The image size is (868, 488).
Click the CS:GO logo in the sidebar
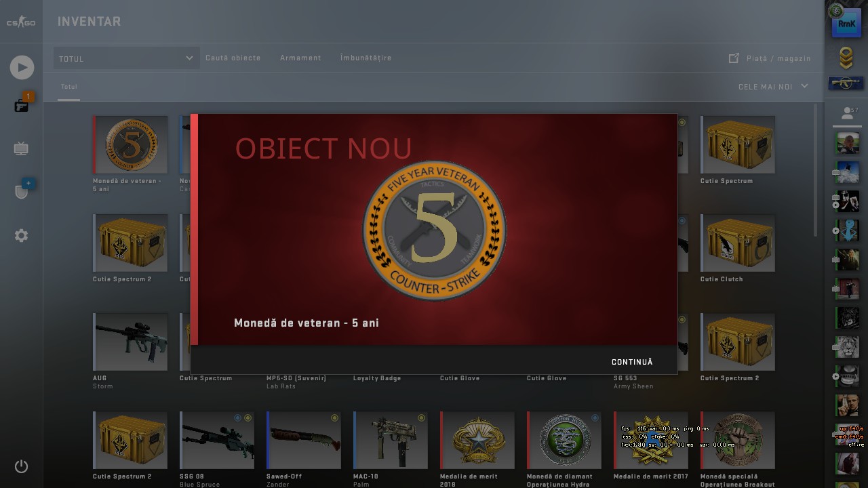21,22
